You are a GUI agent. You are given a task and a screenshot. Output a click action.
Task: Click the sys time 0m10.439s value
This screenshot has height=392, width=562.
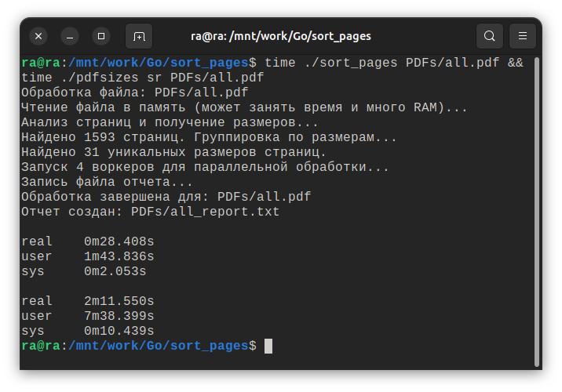(x=119, y=331)
